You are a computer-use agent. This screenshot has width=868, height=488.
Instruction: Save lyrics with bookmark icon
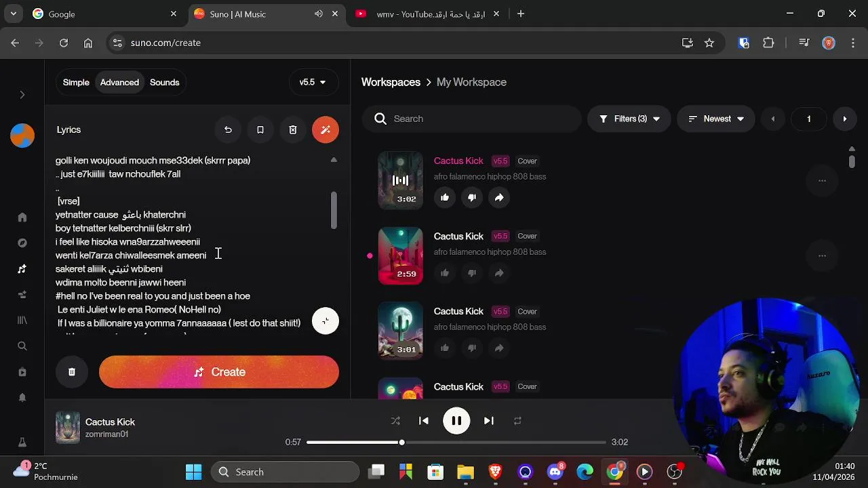[x=260, y=129]
